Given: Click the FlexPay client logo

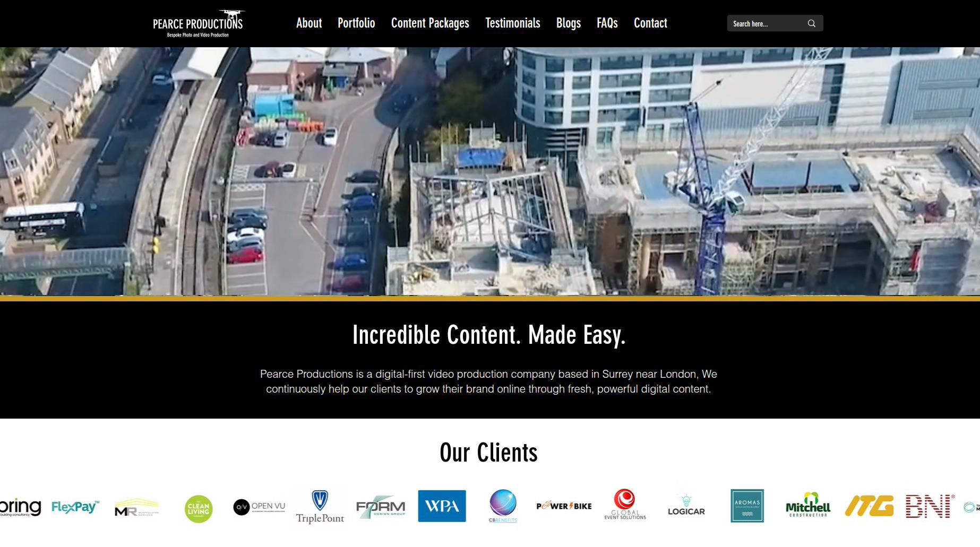Looking at the screenshot, I should [75, 507].
